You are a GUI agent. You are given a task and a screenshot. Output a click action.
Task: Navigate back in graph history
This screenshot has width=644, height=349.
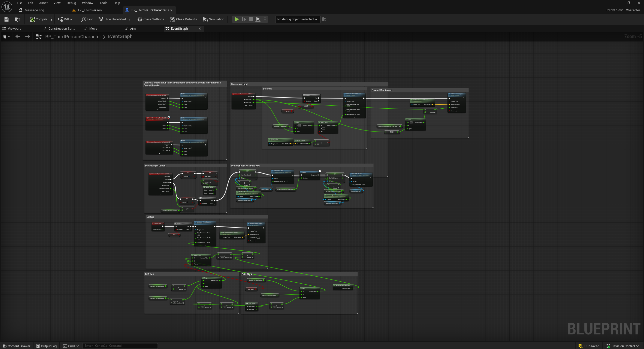tap(18, 37)
